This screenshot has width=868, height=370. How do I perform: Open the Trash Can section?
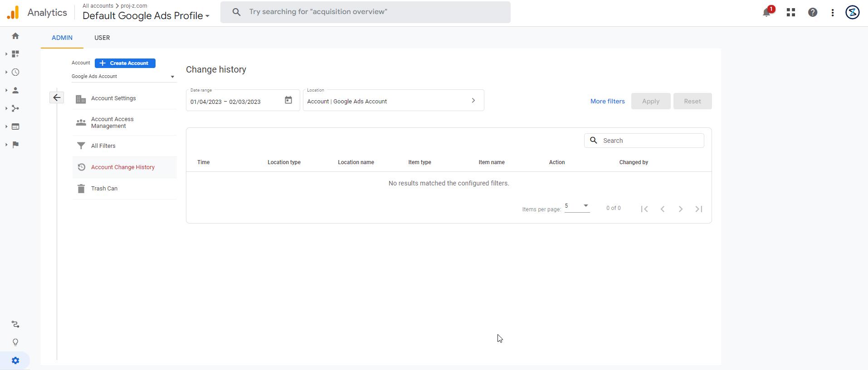104,189
